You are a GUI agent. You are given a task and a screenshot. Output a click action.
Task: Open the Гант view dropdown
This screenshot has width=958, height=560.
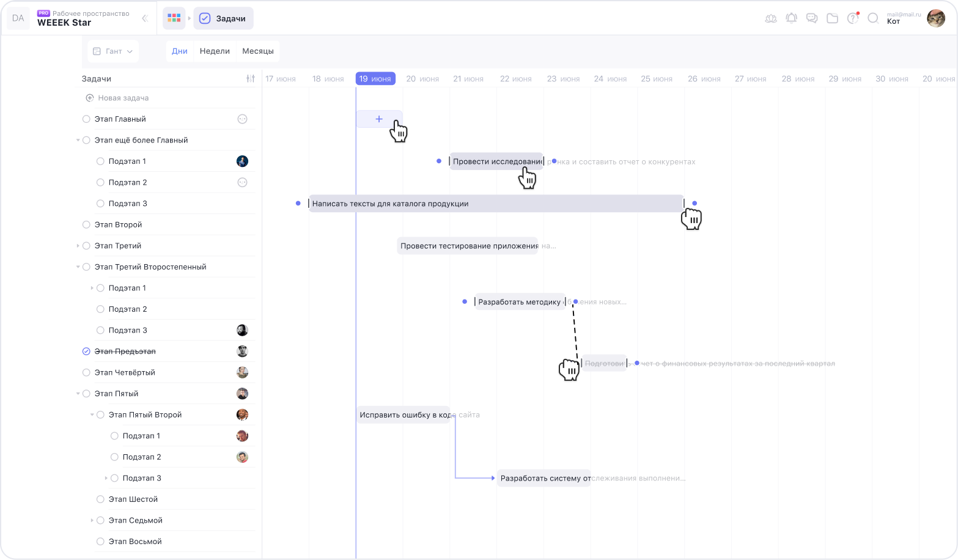113,51
